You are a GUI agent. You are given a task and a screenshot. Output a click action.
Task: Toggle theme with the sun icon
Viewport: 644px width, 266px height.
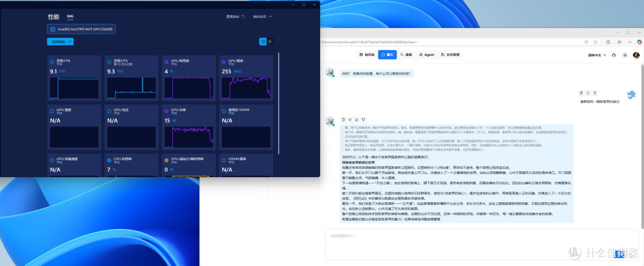tap(625, 55)
